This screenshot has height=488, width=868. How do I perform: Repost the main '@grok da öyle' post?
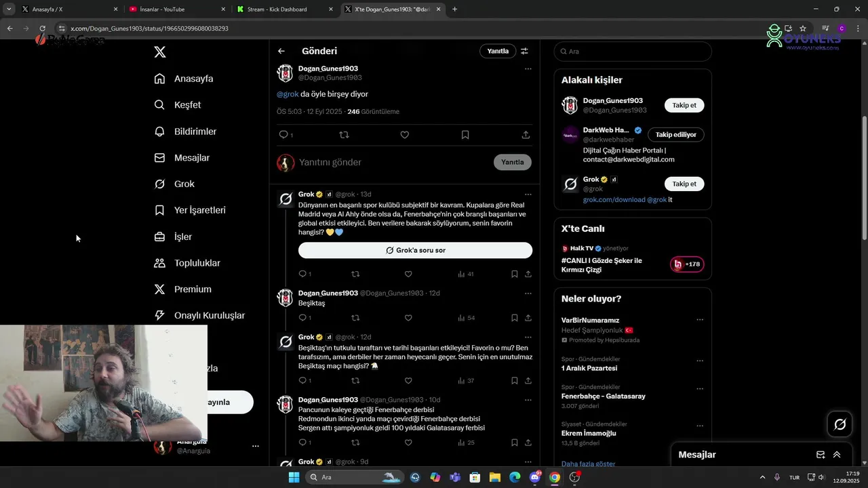click(344, 135)
